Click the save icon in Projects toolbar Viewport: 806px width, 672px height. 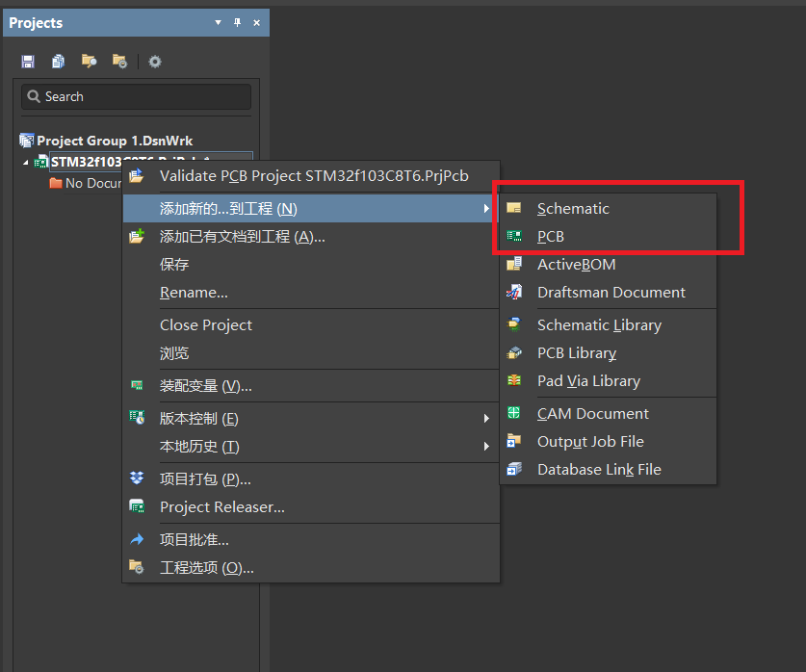pyautogui.click(x=28, y=62)
